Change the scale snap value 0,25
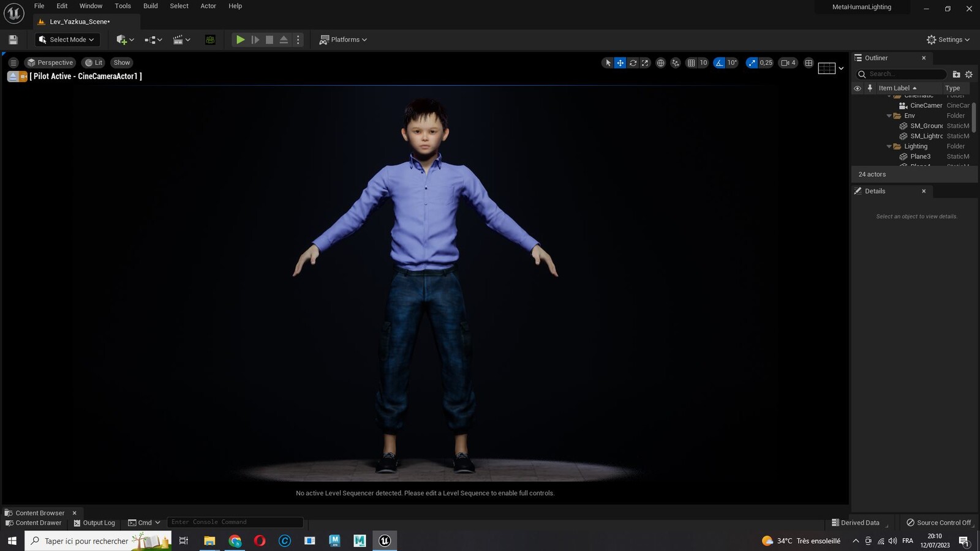Viewport: 980px width, 551px height. click(766, 62)
